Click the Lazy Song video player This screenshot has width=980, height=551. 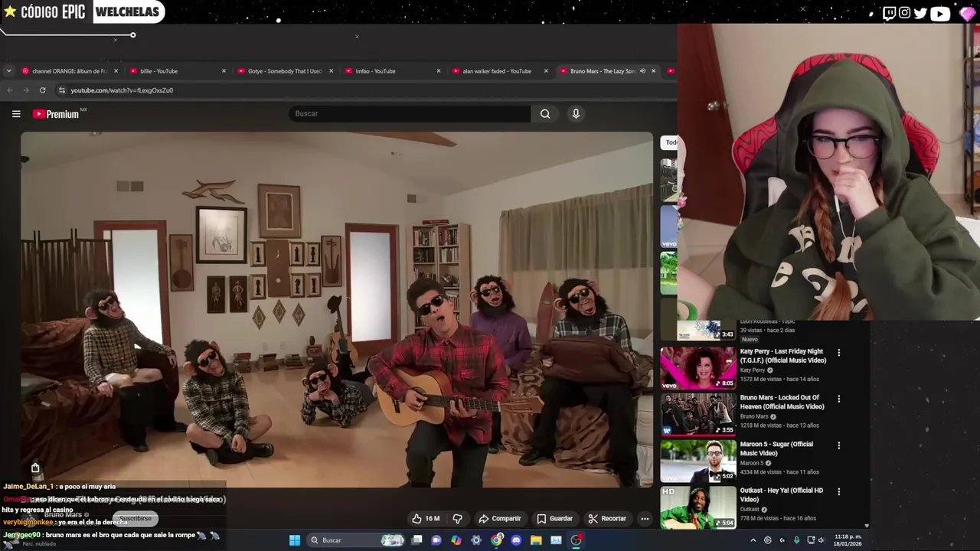pos(337,309)
